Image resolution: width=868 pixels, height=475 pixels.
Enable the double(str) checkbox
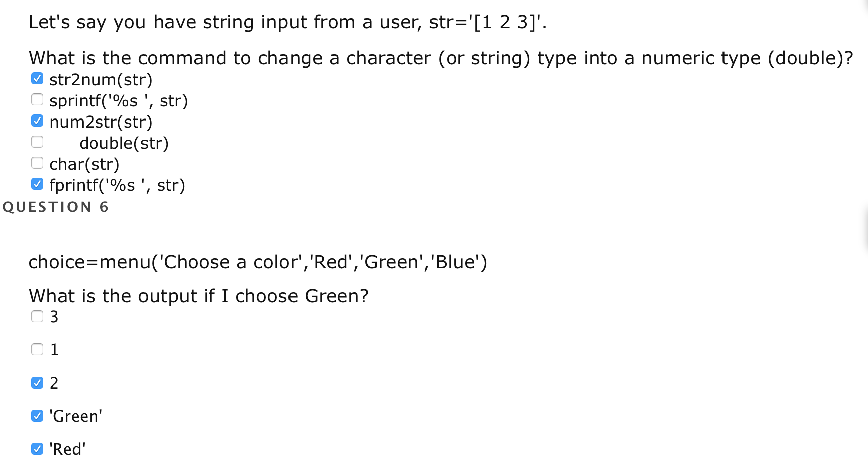[37, 142]
